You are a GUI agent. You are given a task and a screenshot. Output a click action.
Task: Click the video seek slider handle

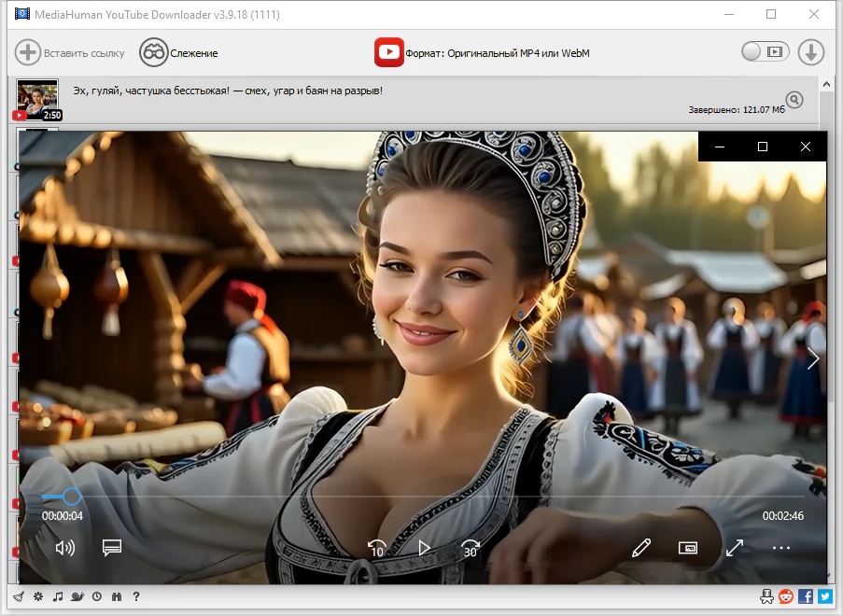tap(71, 497)
